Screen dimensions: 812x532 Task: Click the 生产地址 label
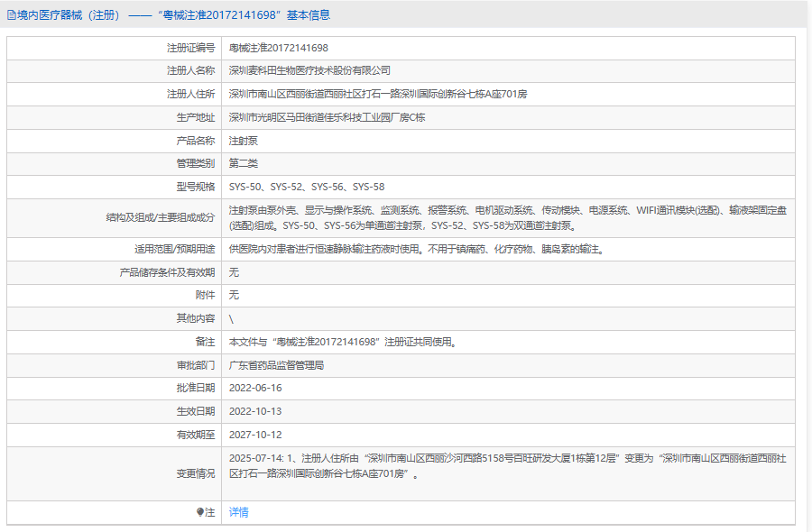click(x=195, y=117)
